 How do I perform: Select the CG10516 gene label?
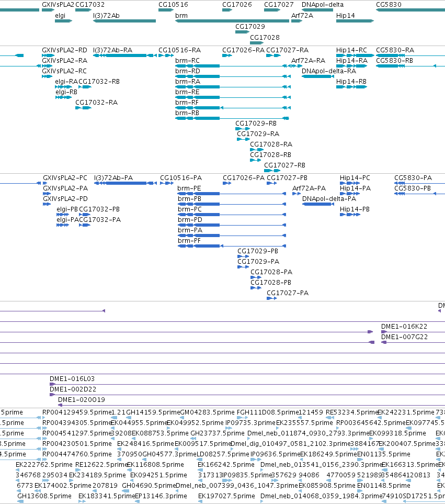tap(173, 5)
